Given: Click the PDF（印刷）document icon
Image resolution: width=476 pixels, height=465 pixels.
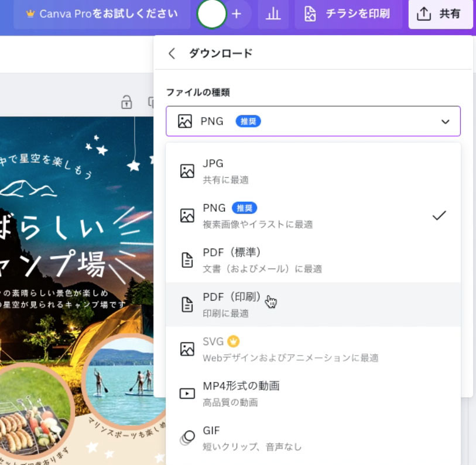Looking at the screenshot, I should (x=187, y=305).
